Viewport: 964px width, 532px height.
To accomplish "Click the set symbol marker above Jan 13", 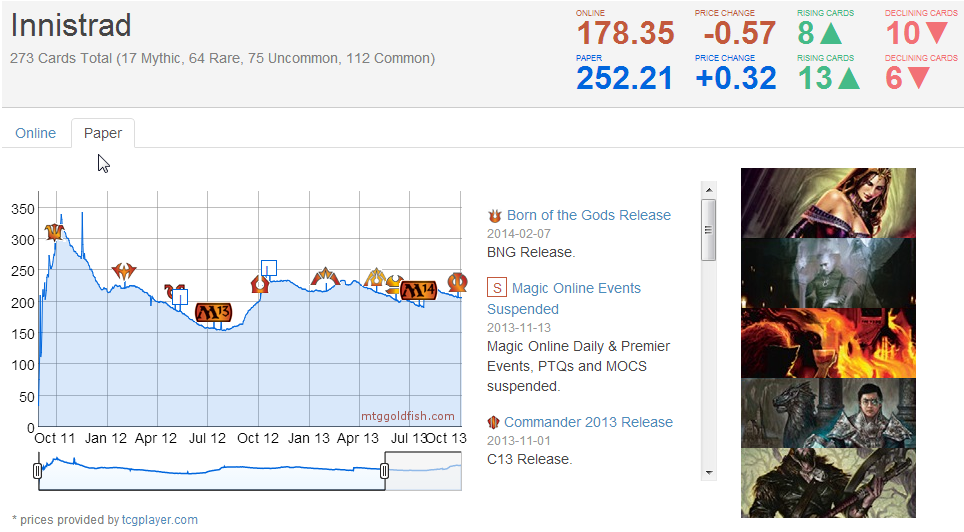I will pyautogui.click(x=324, y=277).
